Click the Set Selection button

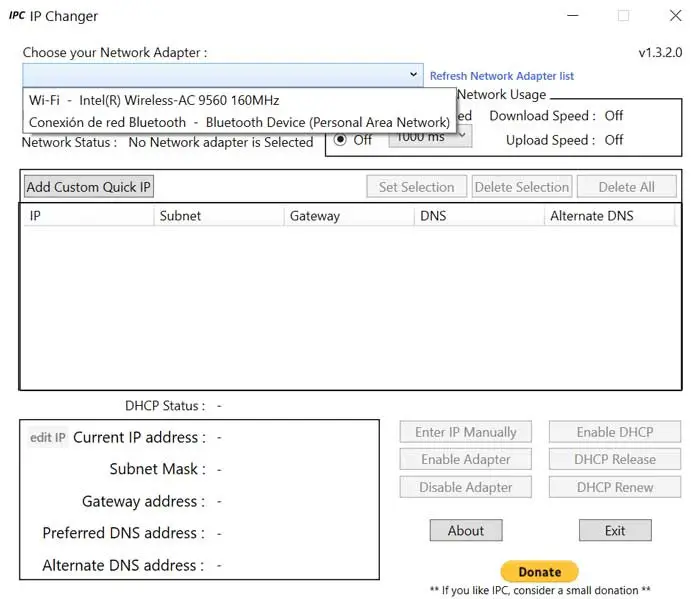pos(416,187)
